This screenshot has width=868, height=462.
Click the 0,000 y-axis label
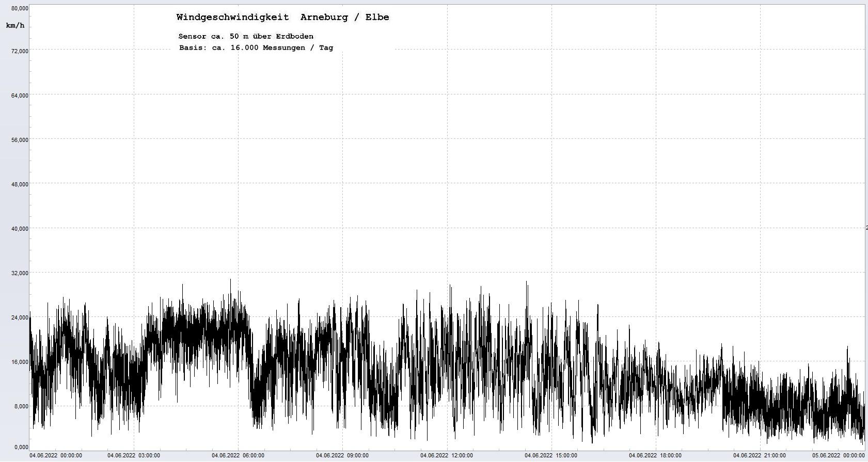(x=21, y=447)
